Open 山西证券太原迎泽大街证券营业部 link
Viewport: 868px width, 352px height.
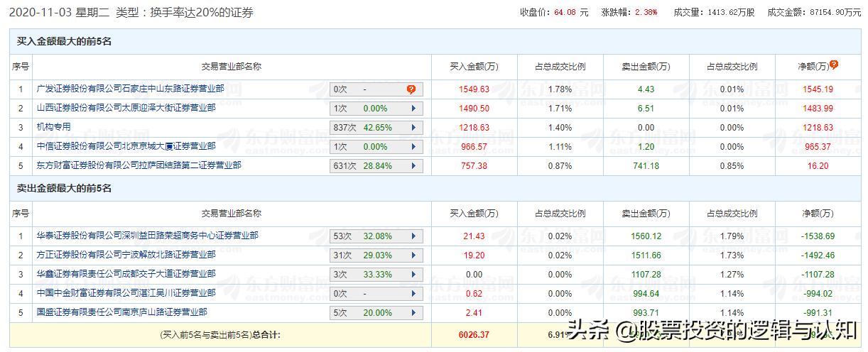126,108
